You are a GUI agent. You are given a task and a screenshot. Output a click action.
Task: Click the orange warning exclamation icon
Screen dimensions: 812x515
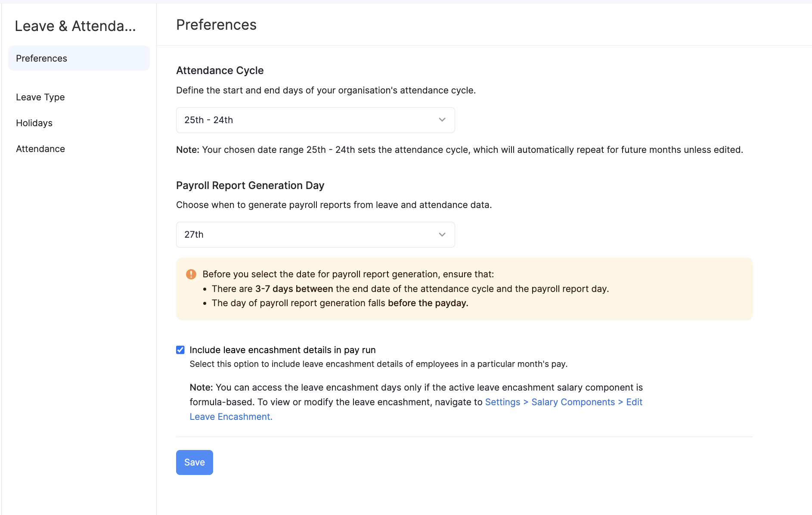pyautogui.click(x=191, y=274)
